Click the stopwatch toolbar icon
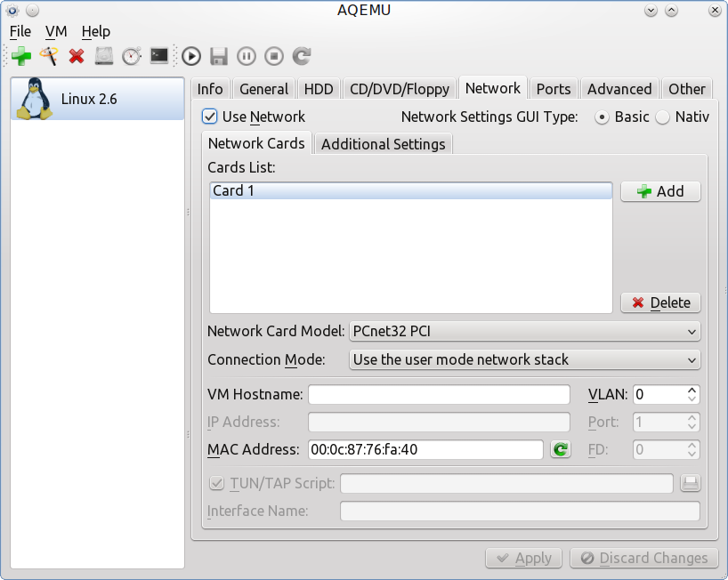This screenshot has width=728, height=580. 132,57
